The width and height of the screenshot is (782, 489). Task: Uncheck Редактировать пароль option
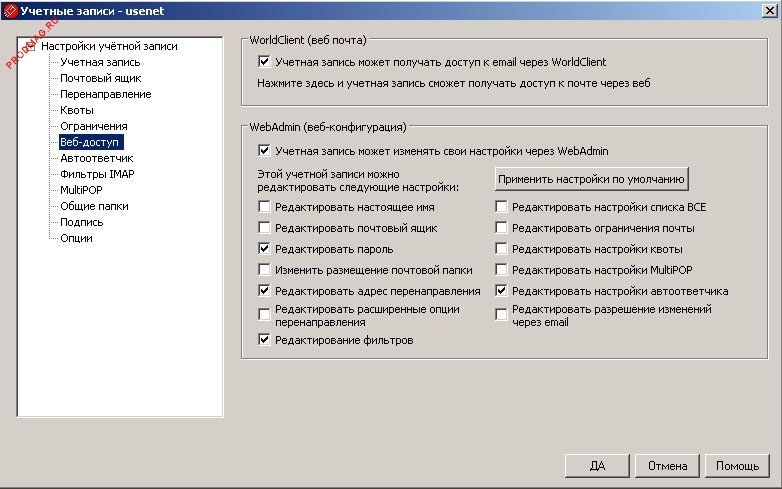(264, 248)
